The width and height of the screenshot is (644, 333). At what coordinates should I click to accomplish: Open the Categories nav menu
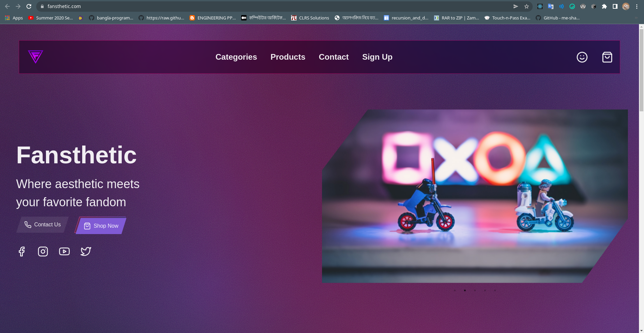coord(236,57)
